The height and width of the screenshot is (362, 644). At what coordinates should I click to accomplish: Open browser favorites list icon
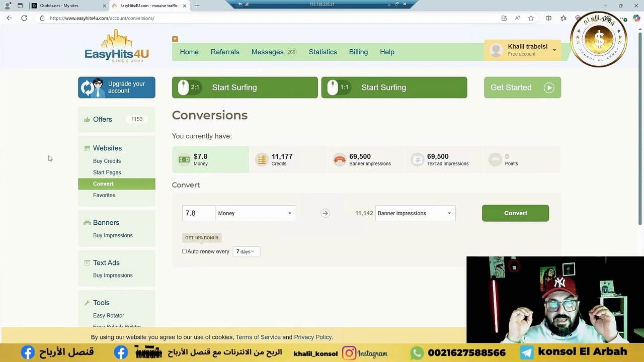point(563,18)
